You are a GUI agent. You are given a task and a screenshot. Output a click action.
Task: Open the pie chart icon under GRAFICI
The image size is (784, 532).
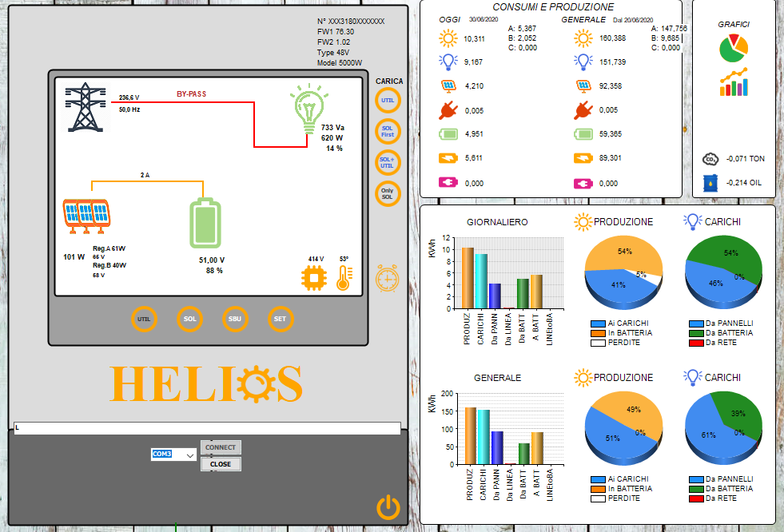pyautogui.click(x=734, y=49)
